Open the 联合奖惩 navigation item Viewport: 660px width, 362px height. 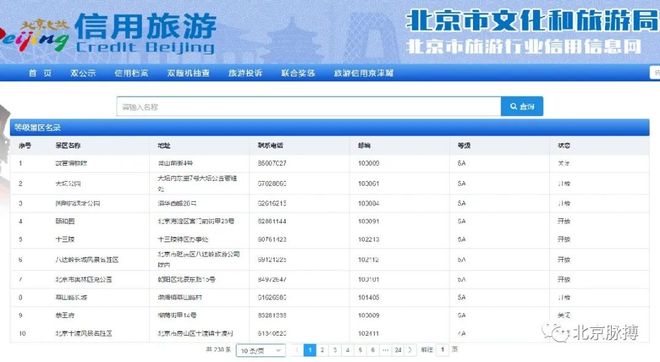(x=298, y=73)
